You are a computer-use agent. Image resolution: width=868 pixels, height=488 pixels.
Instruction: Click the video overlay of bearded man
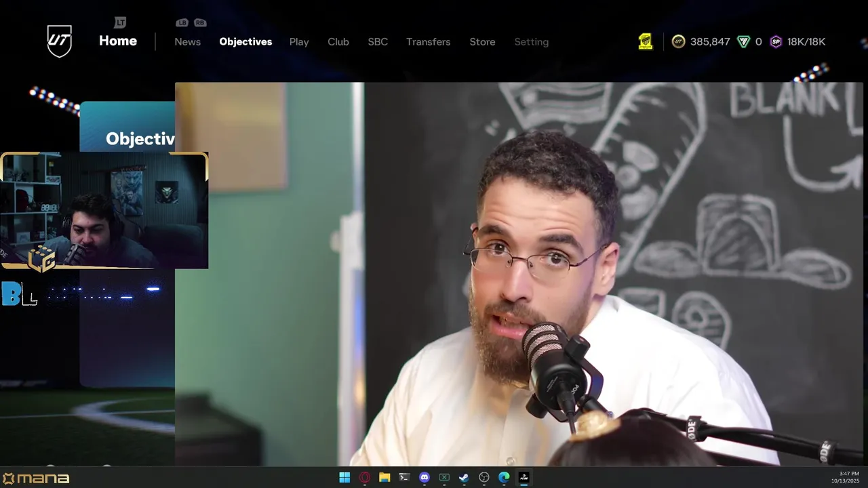pos(519,274)
